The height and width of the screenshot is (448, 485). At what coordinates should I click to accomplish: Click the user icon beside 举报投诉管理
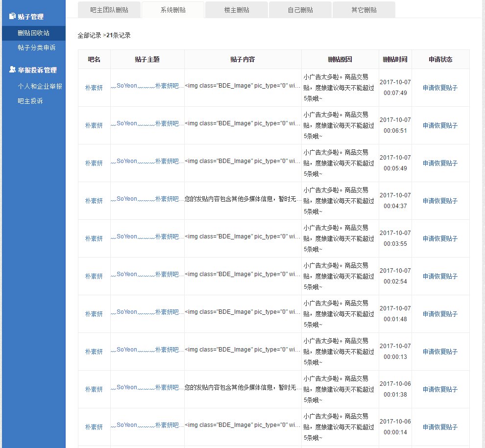12,70
